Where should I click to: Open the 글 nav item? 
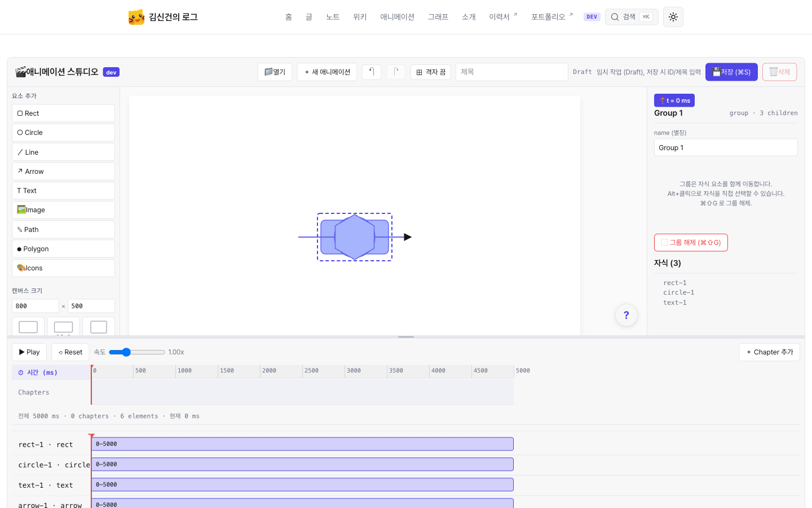tap(309, 17)
